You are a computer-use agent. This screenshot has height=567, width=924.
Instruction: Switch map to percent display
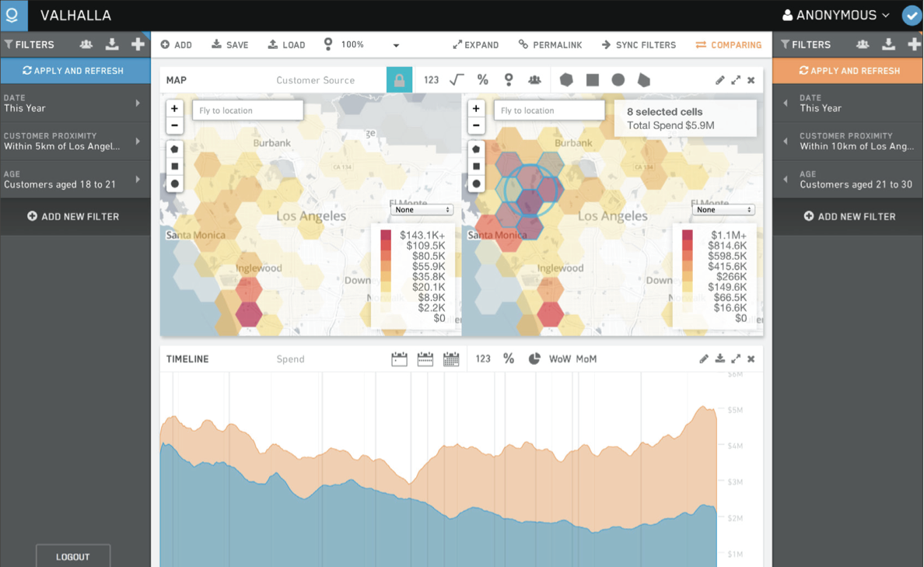(483, 79)
